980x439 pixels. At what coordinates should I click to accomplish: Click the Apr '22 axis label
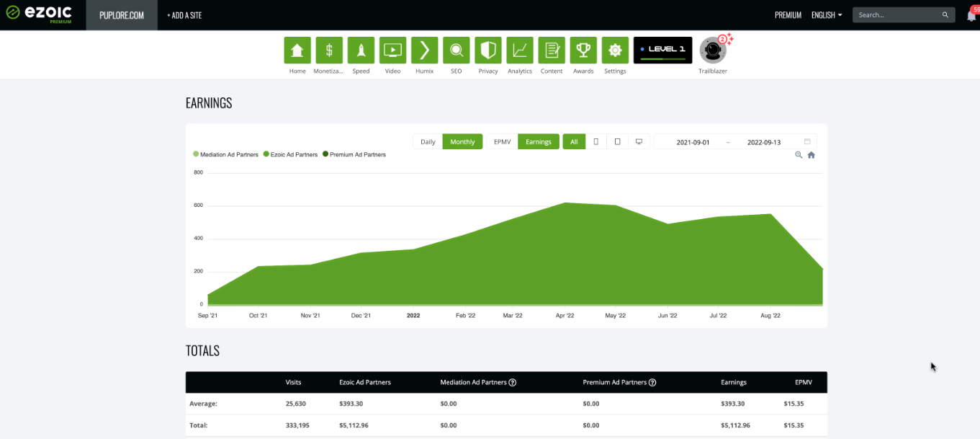565,316
